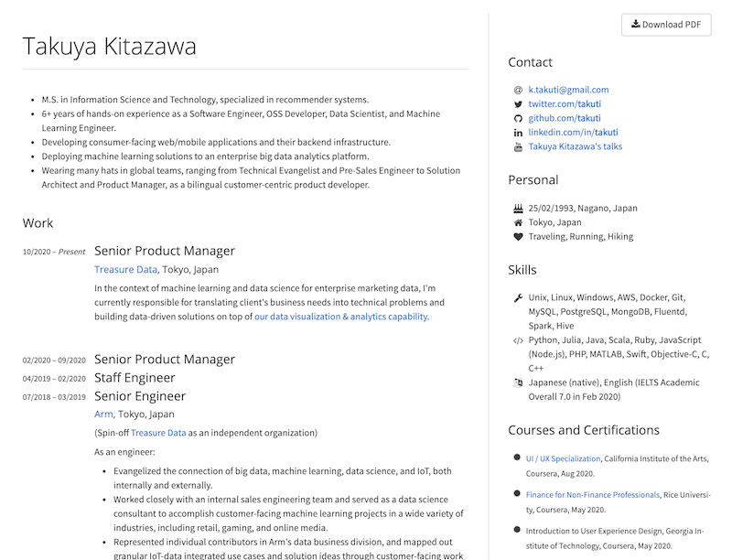Click the Staff Engineer job title
The image size is (732, 560).
tap(135, 378)
